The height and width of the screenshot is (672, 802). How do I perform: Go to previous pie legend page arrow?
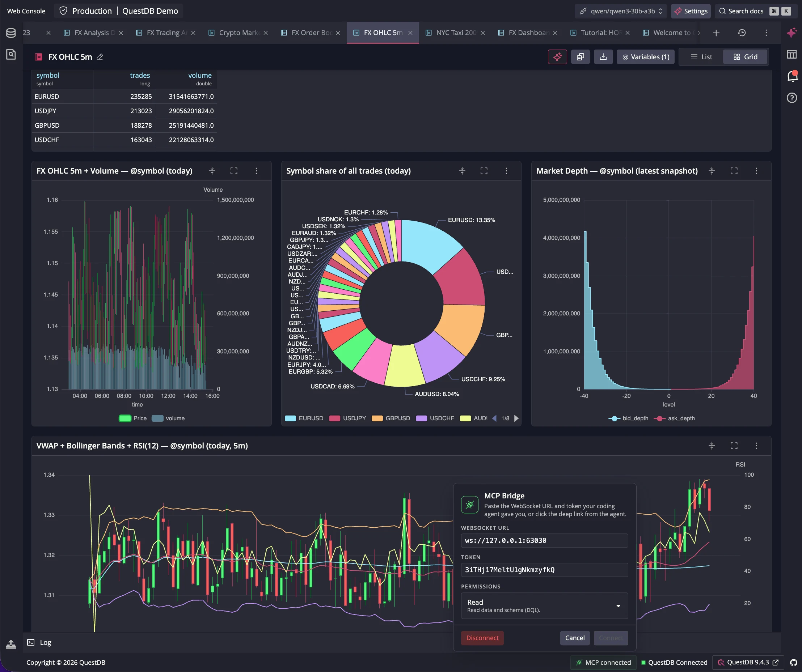coord(495,418)
